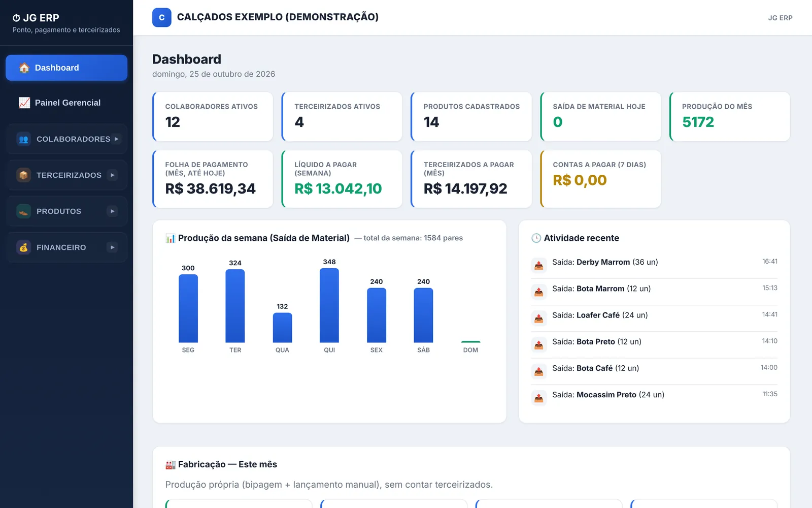This screenshot has height=508, width=812.
Task: Click the Saída: Bota Café activity text
Action: coord(595,368)
